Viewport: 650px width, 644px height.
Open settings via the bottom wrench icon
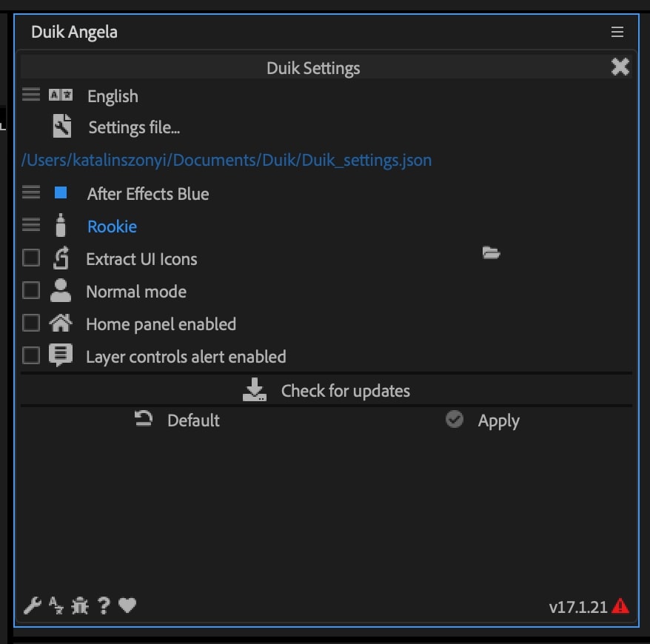coord(33,606)
